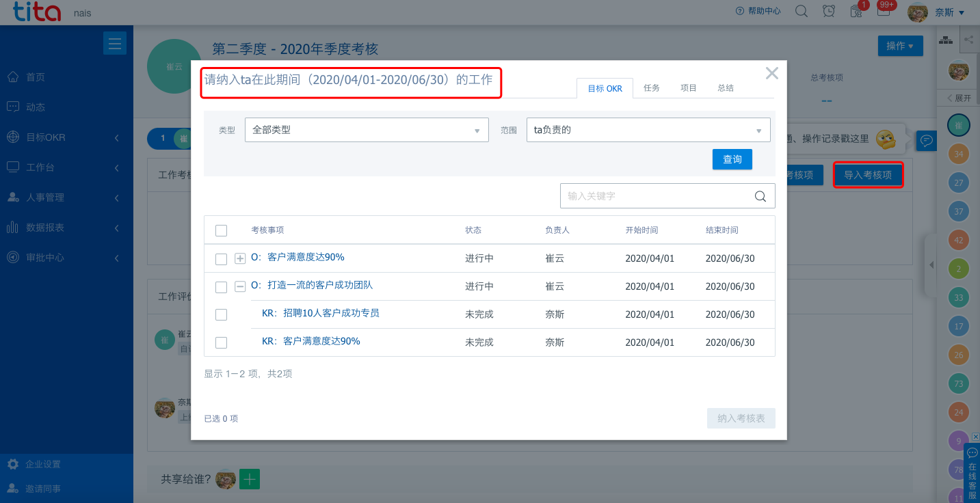
Task: Open the pending items icon with badge 1
Action: [856, 11]
